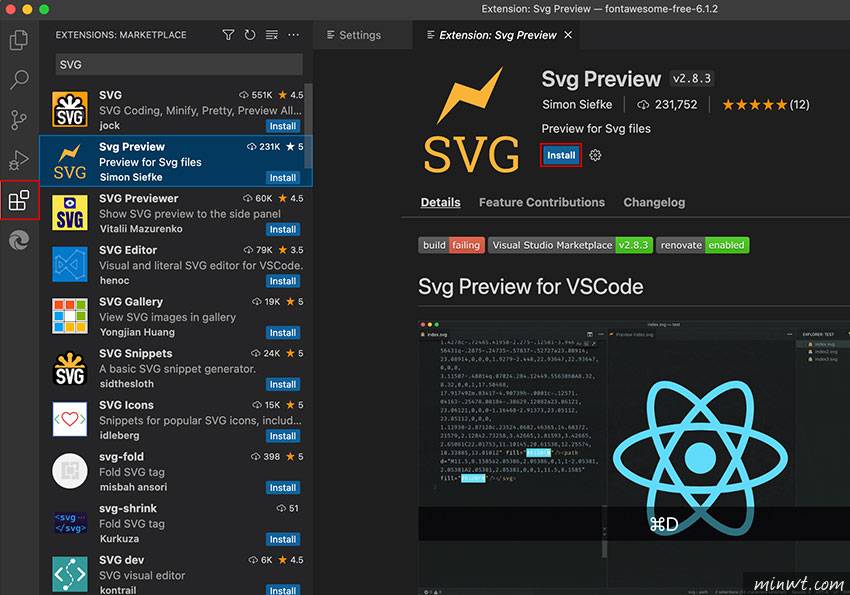Close the Extension: Svg Preview tab
Viewport: 850px width, 595px height.
point(569,35)
